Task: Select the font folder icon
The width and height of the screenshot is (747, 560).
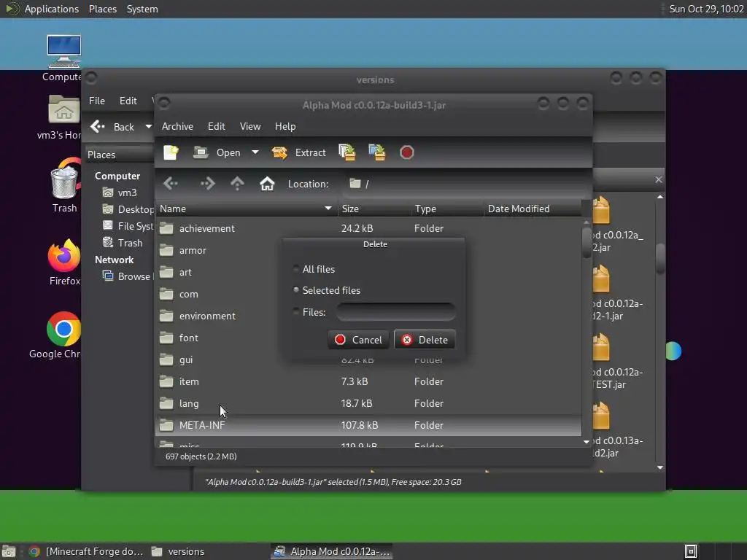Action: click(x=166, y=338)
